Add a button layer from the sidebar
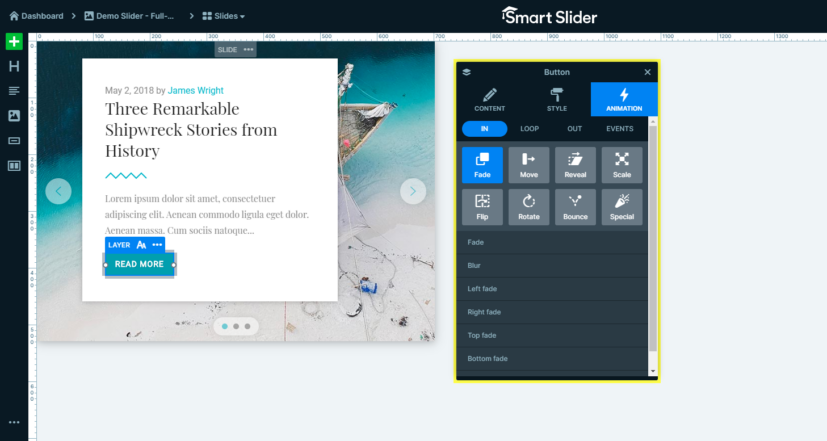 [14, 141]
